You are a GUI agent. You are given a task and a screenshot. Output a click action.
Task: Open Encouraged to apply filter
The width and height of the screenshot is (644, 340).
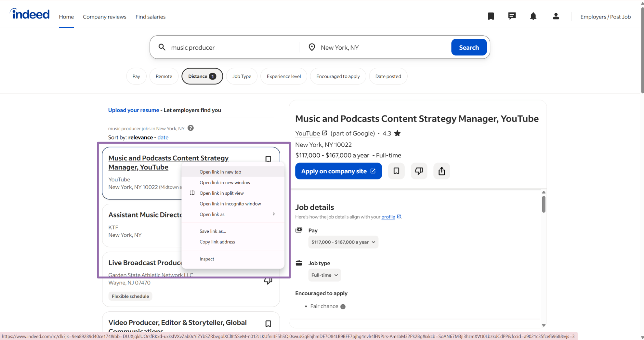coord(338,76)
